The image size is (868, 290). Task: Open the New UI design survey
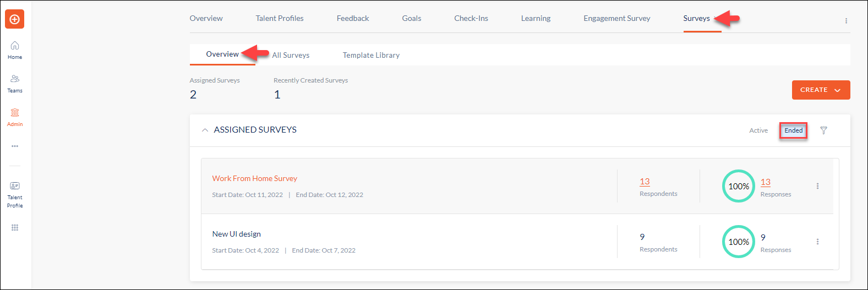(x=237, y=234)
